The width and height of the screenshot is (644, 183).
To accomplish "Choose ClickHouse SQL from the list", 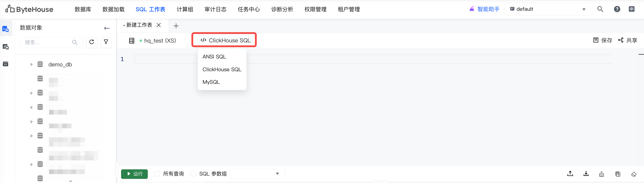I will click(x=222, y=69).
